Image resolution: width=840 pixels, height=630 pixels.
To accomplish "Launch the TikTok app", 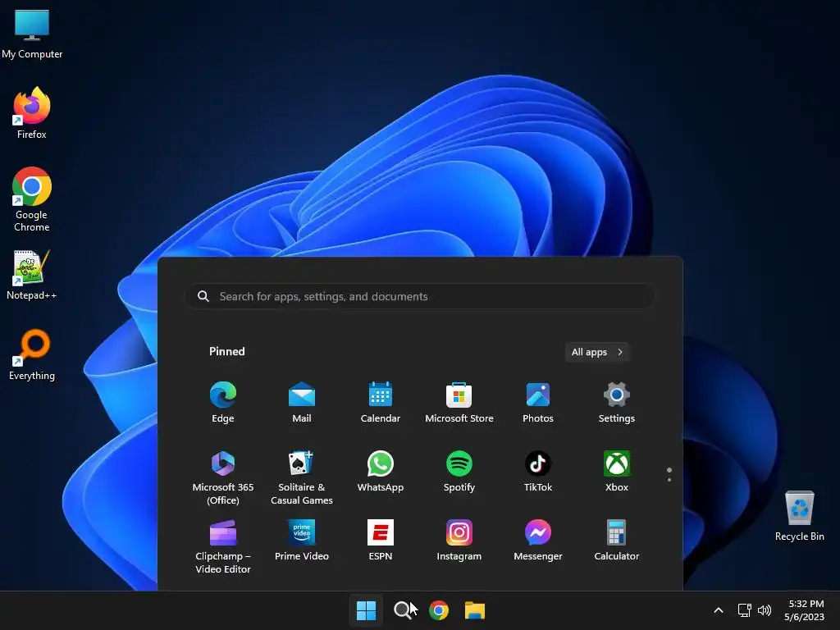I will click(538, 472).
